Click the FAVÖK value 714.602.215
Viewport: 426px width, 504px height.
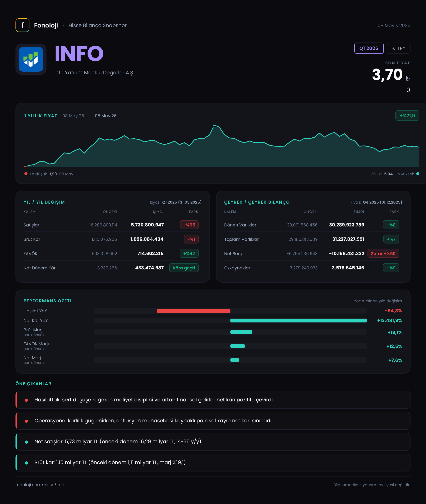click(150, 253)
